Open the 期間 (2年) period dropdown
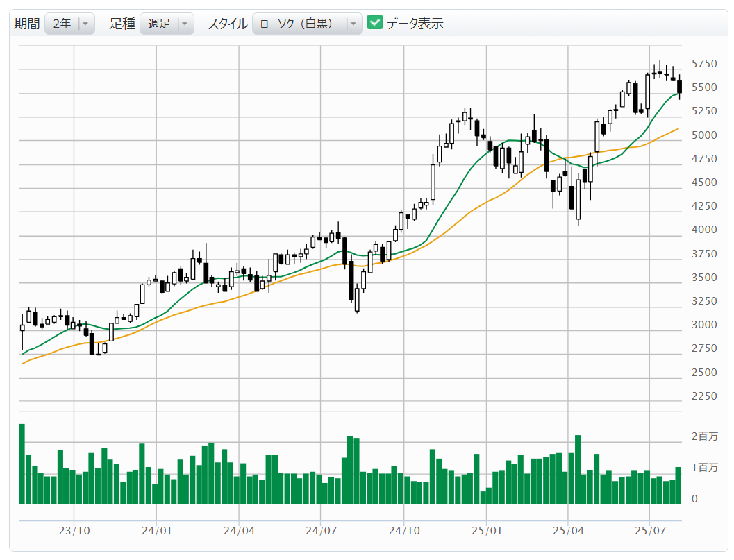Viewport: 734px width, 560px height. pos(69,24)
